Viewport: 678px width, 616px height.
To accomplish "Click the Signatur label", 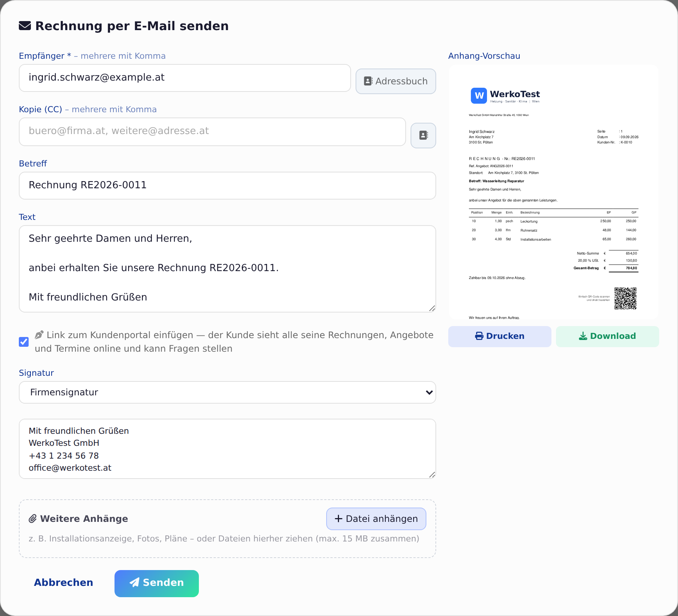I will (37, 373).
